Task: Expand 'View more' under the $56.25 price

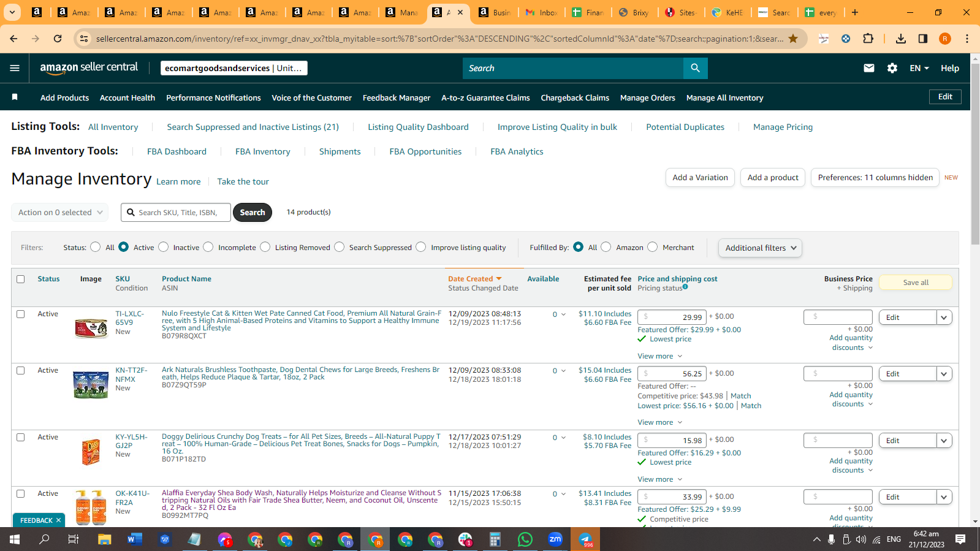Action: [x=660, y=422]
